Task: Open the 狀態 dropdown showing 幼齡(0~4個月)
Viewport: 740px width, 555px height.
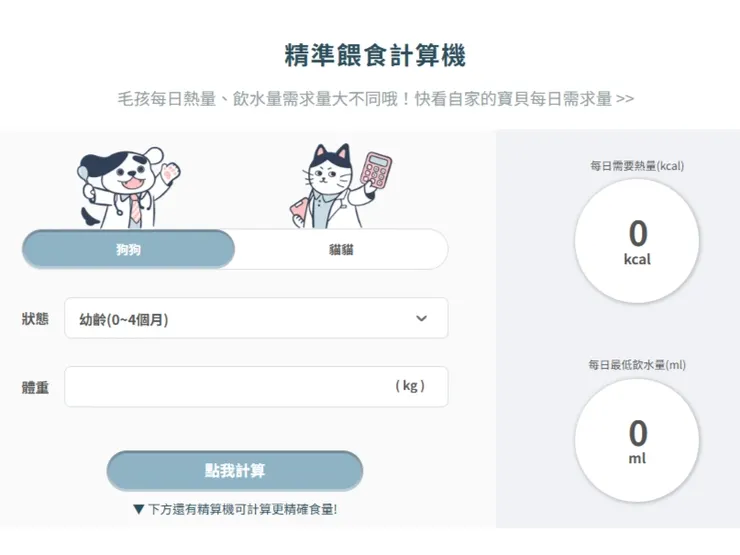Action: 256,318
